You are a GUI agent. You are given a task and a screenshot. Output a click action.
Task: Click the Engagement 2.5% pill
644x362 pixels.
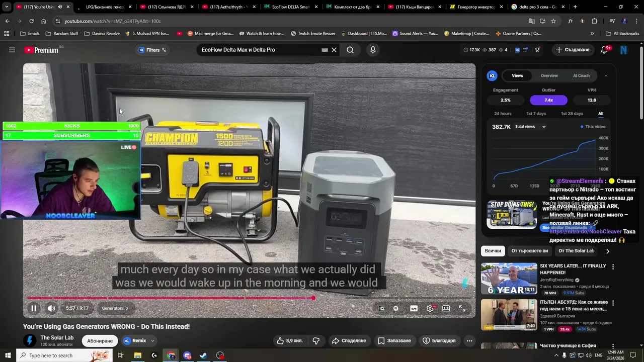coord(505,100)
